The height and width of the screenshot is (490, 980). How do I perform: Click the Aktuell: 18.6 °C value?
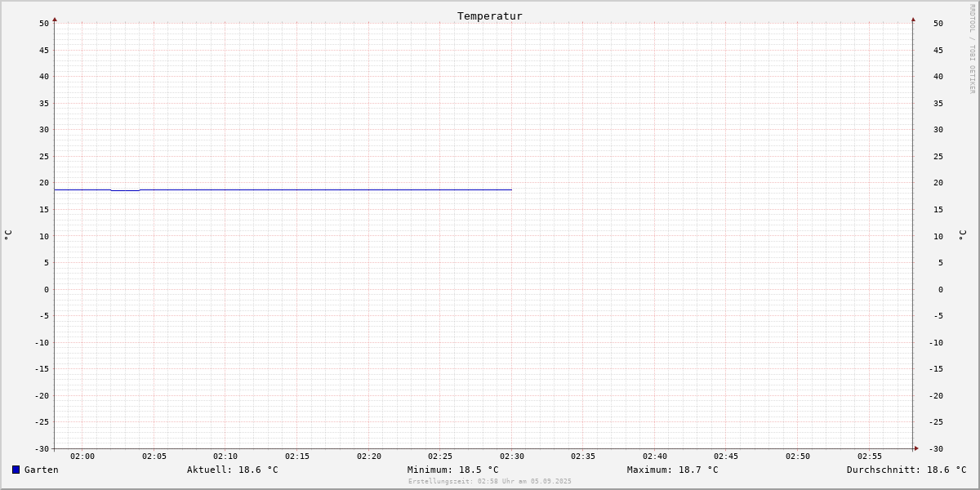pos(233,470)
